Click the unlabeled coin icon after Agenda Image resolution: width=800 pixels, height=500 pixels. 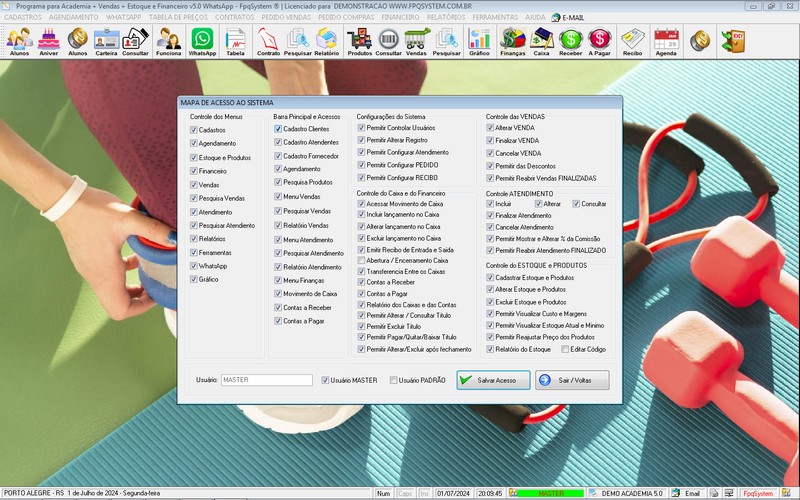click(700, 41)
